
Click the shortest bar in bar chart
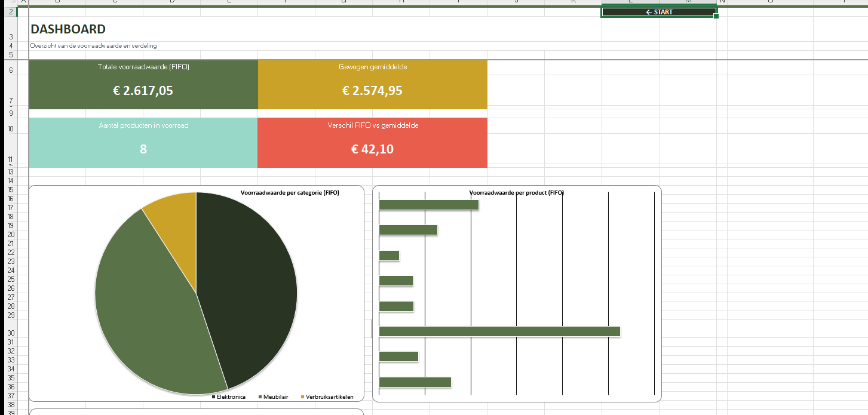[389, 256]
